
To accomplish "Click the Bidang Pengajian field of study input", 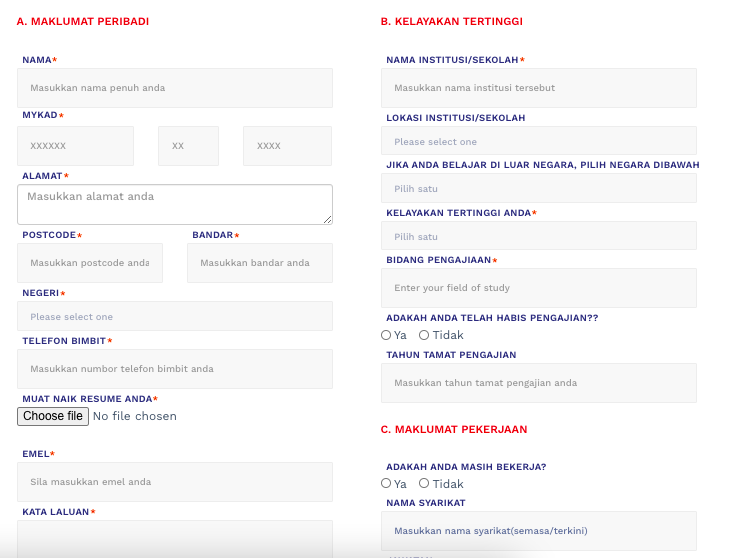I will 538,288.
